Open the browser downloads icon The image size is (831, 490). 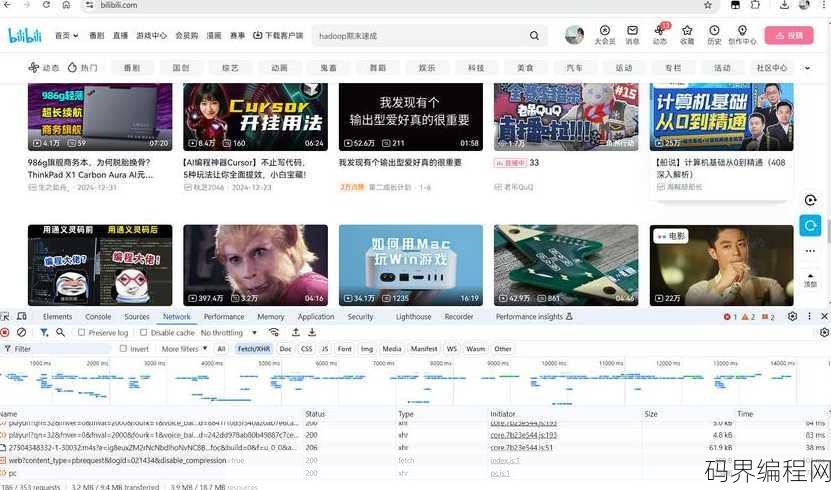[784, 5]
